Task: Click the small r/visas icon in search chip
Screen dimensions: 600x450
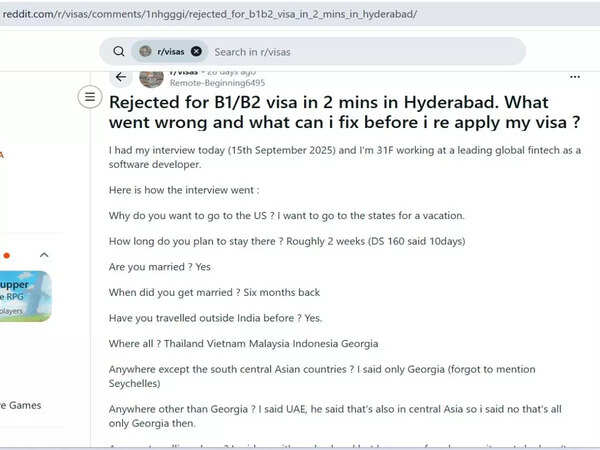Action: click(x=146, y=51)
